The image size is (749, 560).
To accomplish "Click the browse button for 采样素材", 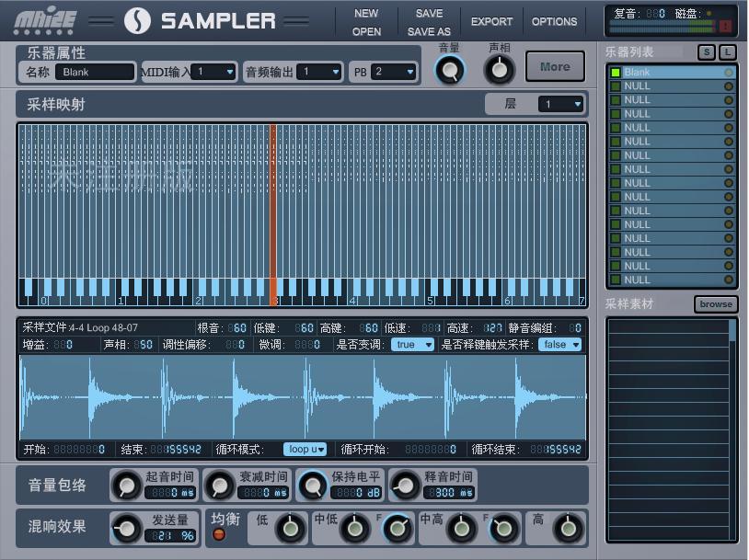I will 716,304.
